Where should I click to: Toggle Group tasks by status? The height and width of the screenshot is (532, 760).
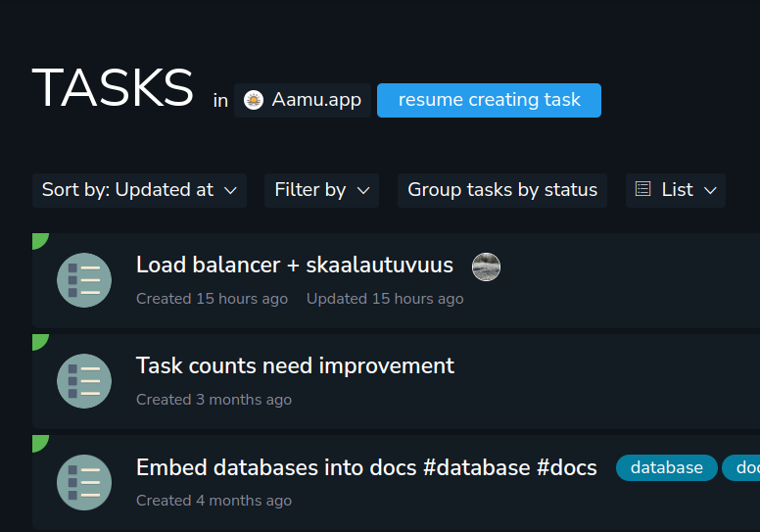502,190
